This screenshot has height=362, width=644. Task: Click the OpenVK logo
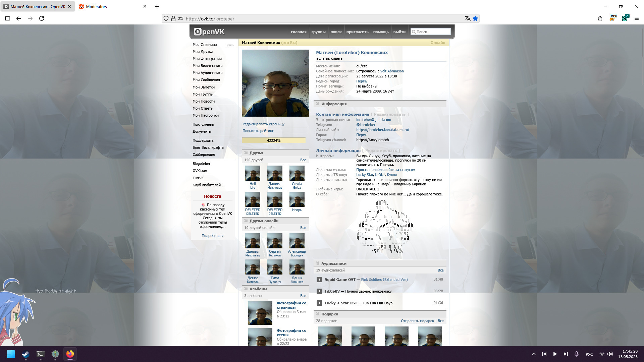pyautogui.click(x=209, y=32)
